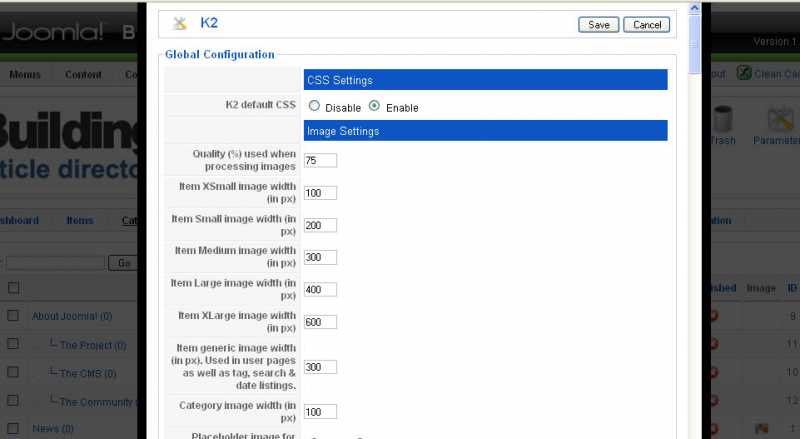
Task: Click the Item Medium image width field
Action: pos(320,257)
